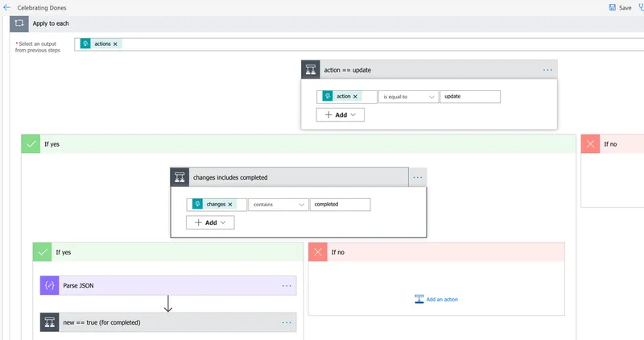The image size is (644, 340).
Task: Click the green checkmark of outer If yes
Action: (31, 144)
